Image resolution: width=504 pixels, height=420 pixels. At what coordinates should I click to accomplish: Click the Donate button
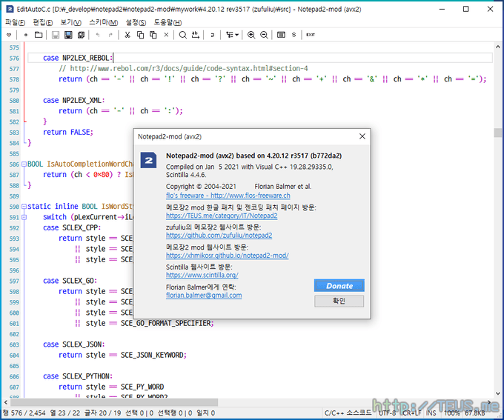coord(339,286)
